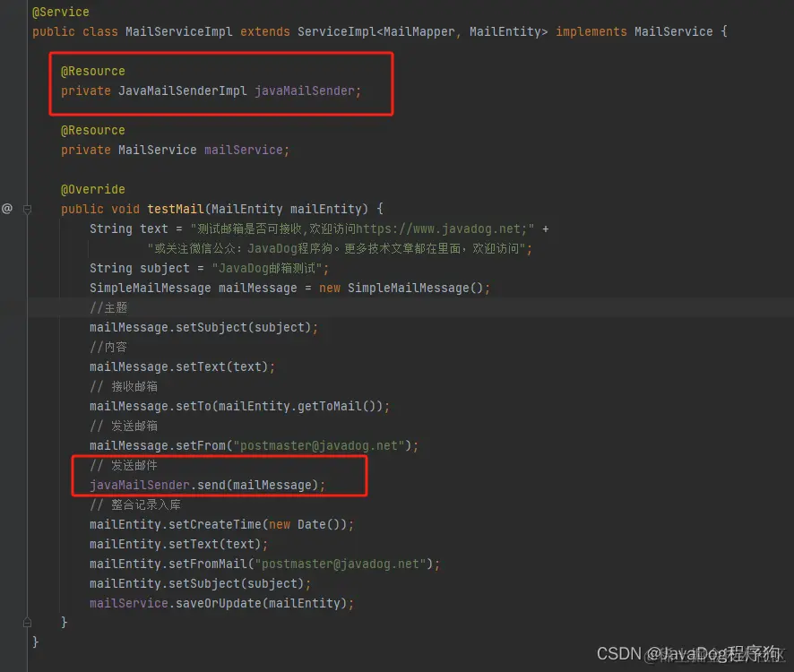Click the email string inside mailMessage.setFrom
This screenshot has height=672, width=794.
click(x=318, y=446)
